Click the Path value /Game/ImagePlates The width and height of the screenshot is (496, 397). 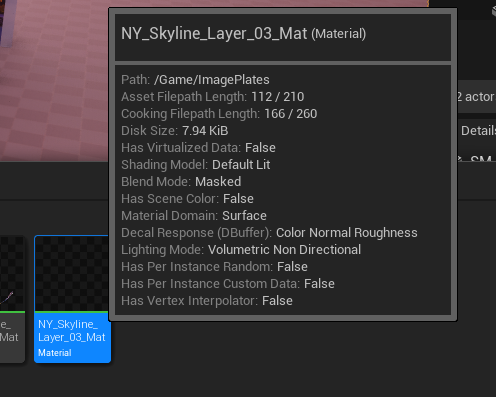(x=212, y=80)
